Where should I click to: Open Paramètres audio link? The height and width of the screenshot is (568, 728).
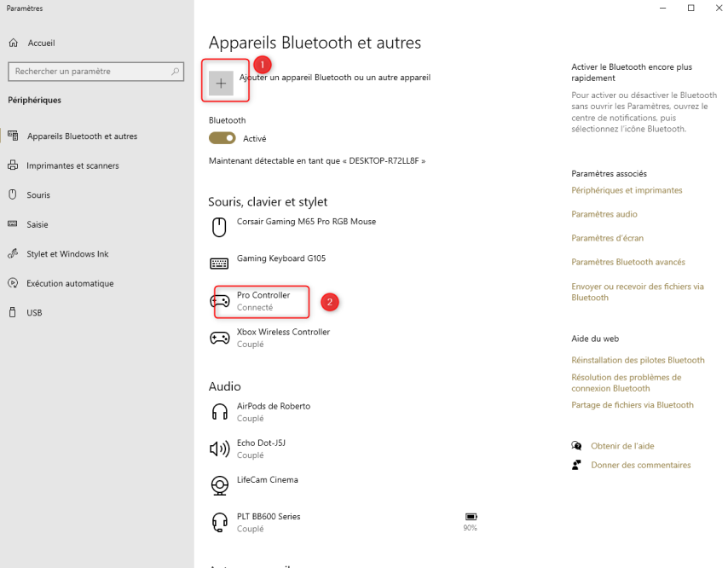point(604,214)
